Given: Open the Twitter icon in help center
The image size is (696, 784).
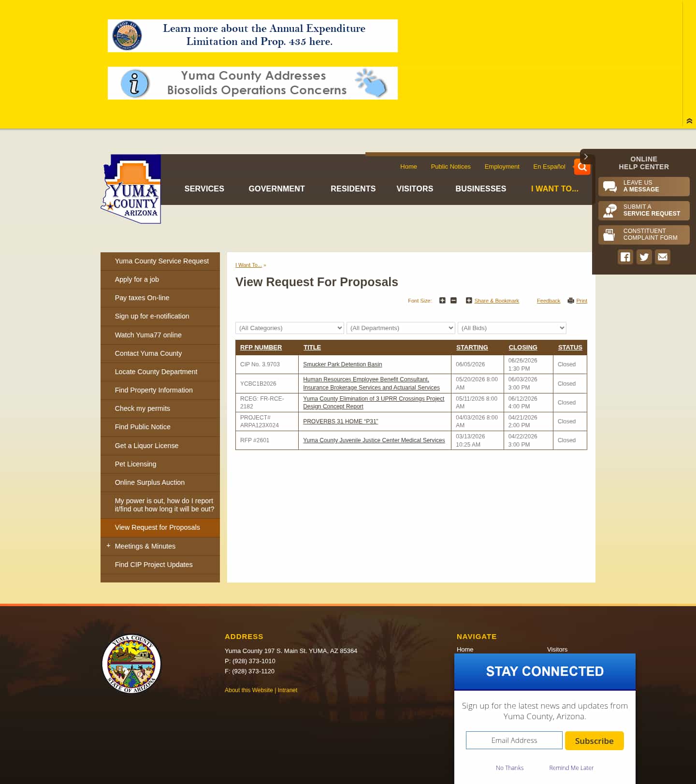Looking at the screenshot, I should (644, 257).
